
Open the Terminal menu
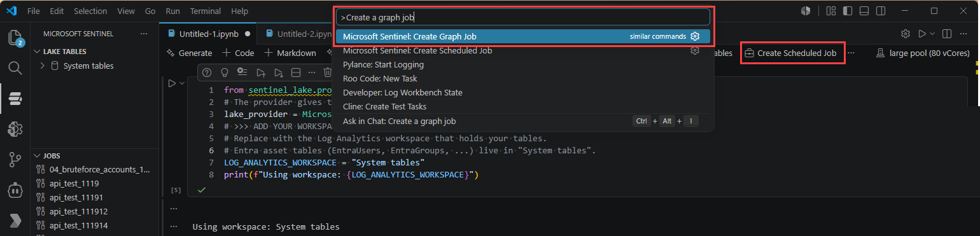[x=206, y=11]
